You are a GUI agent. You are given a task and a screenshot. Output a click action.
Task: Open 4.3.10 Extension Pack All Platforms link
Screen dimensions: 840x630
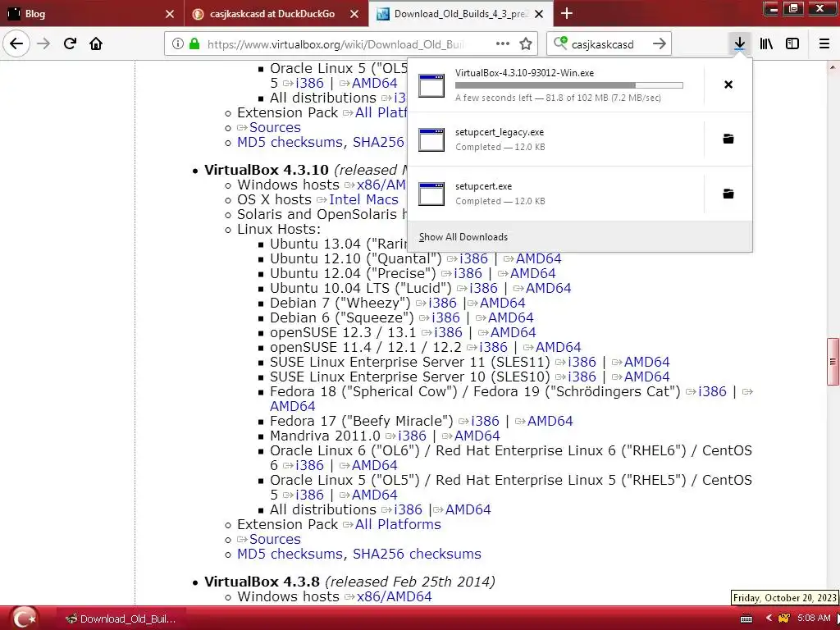tap(398, 525)
